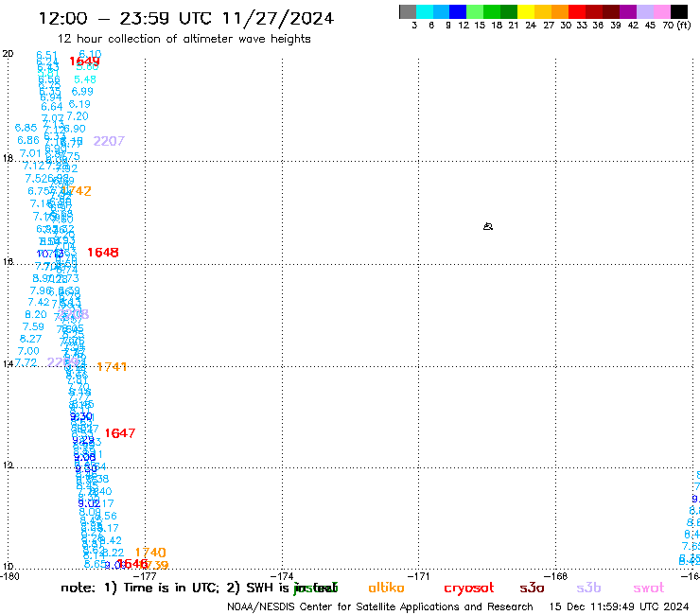
Task: Click the swot satellite legend label
Action: coord(649,588)
